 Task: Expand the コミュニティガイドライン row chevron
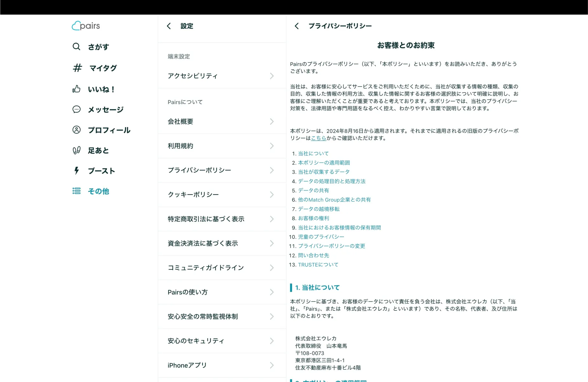[272, 268]
